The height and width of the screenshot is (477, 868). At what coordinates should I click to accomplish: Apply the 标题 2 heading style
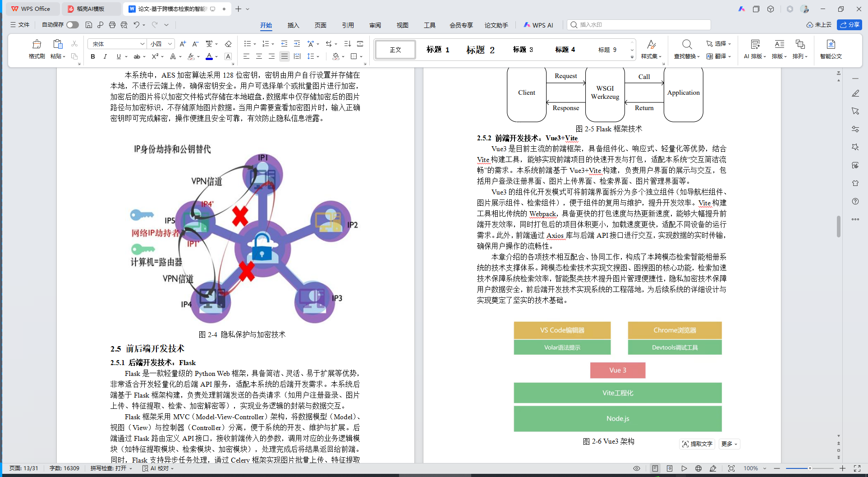click(x=480, y=50)
